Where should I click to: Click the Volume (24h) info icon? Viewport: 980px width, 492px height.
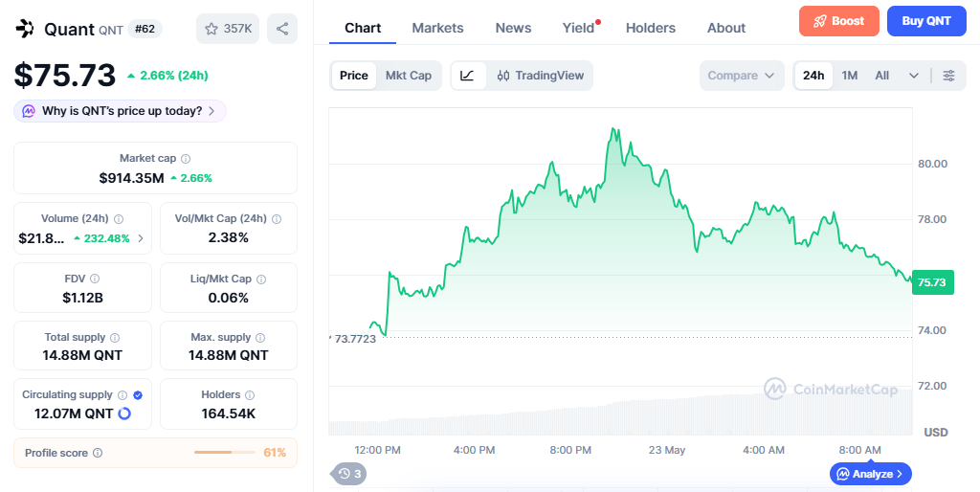[x=119, y=219]
